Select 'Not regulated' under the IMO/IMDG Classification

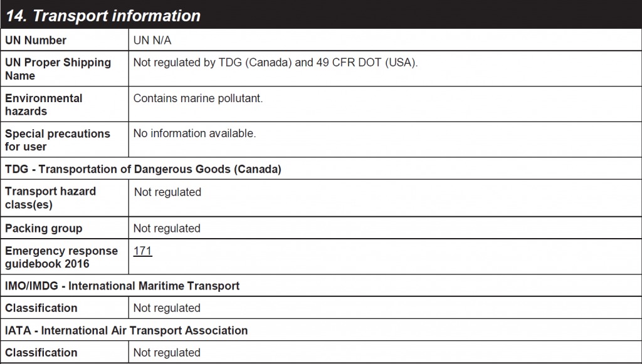point(167,308)
